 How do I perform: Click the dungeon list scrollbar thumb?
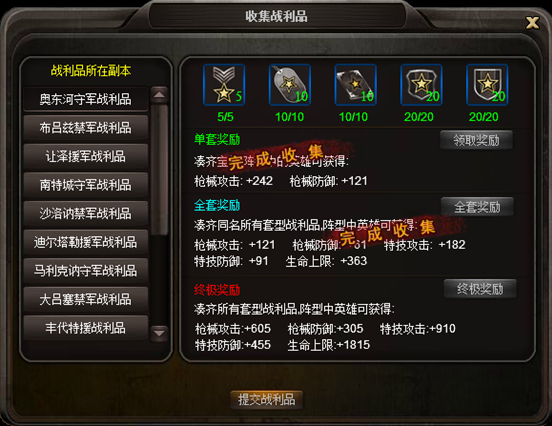[159, 170]
